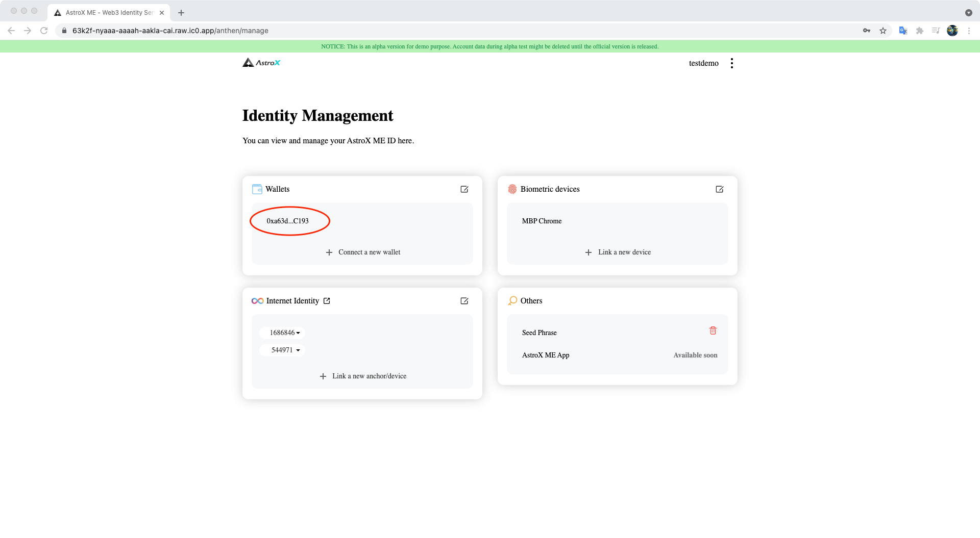Image resolution: width=980 pixels, height=538 pixels.
Task: Open Google Translate extension
Action: coord(903,31)
